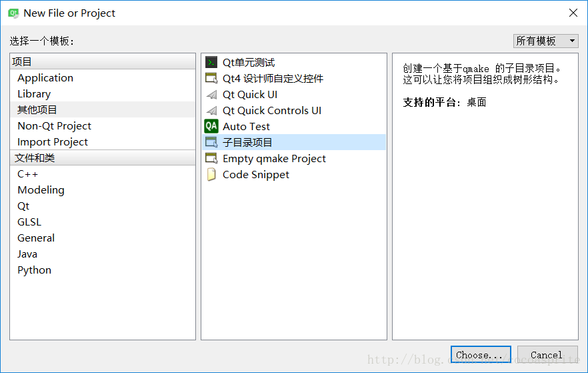Select the Application category

pos(103,77)
